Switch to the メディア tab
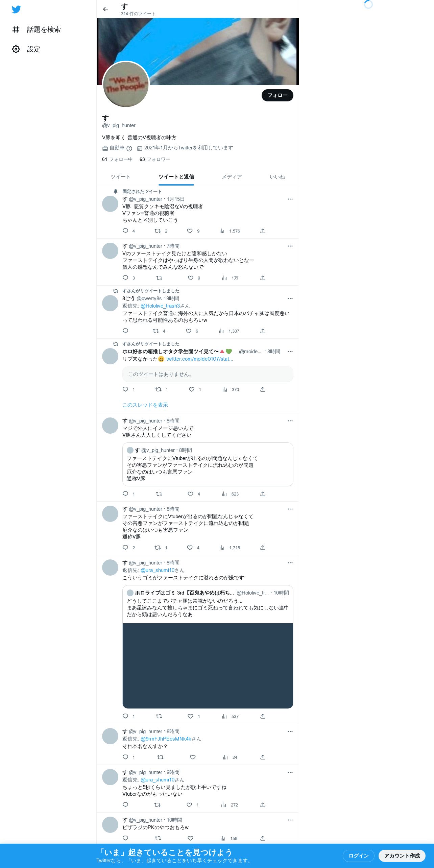Viewport: 434px width, 868px height. pos(232,177)
